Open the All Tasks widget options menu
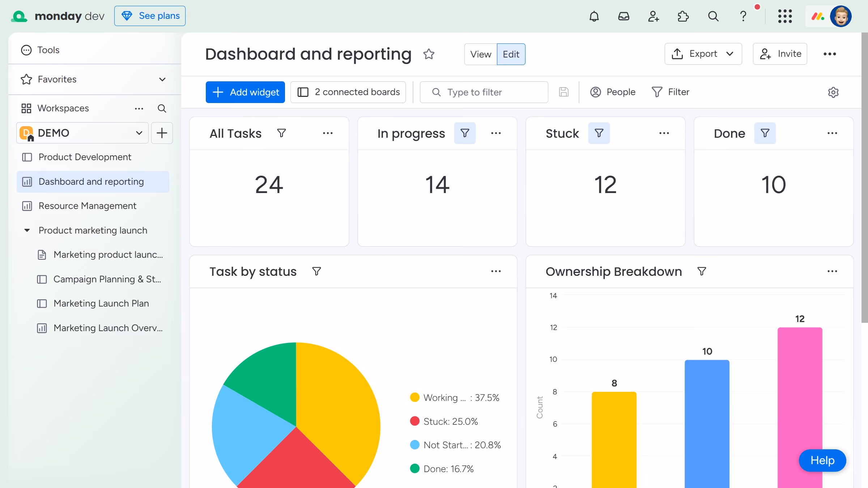Image resolution: width=868 pixels, height=488 pixels. (x=328, y=133)
